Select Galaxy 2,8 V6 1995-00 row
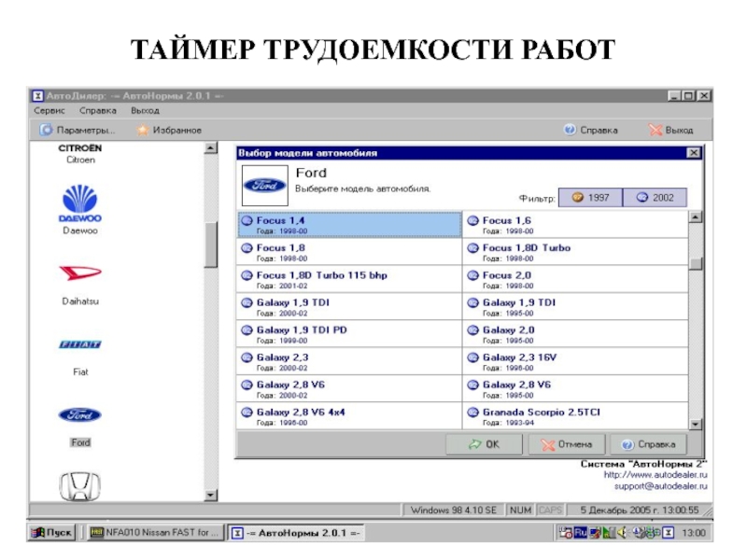Screen dimensions: 747x560 click(575, 389)
